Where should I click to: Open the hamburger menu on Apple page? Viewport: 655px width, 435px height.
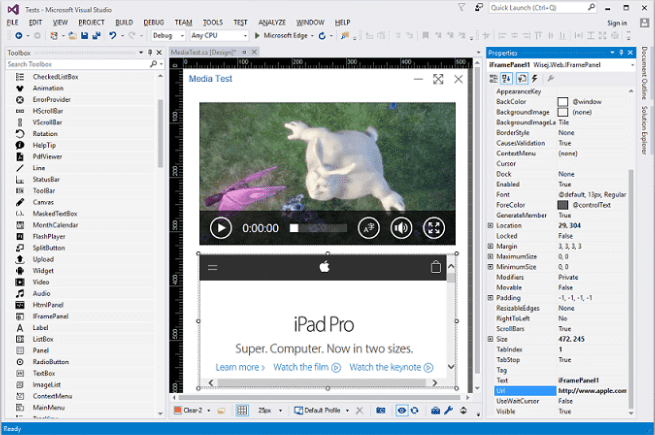coord(213,267)
